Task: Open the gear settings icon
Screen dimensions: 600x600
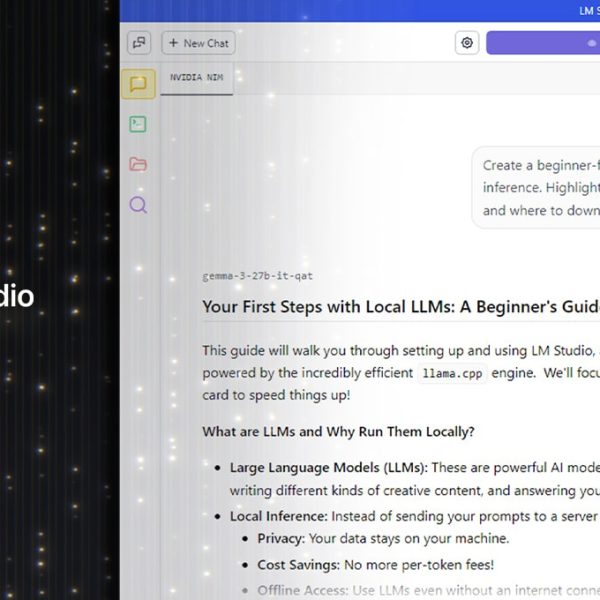Action: pyautogui.click(x=467, y=43)
